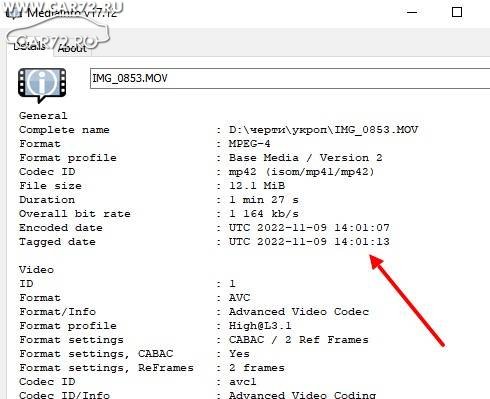Click the '2 frames' ReFrames value
The width and height of the screenshot is (490, 399).
pyautogui.click(x=257, y=368)
